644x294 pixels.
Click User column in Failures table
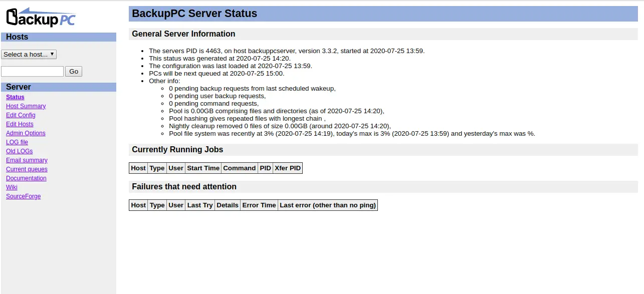pyautogui.click(x=176, y=205)
